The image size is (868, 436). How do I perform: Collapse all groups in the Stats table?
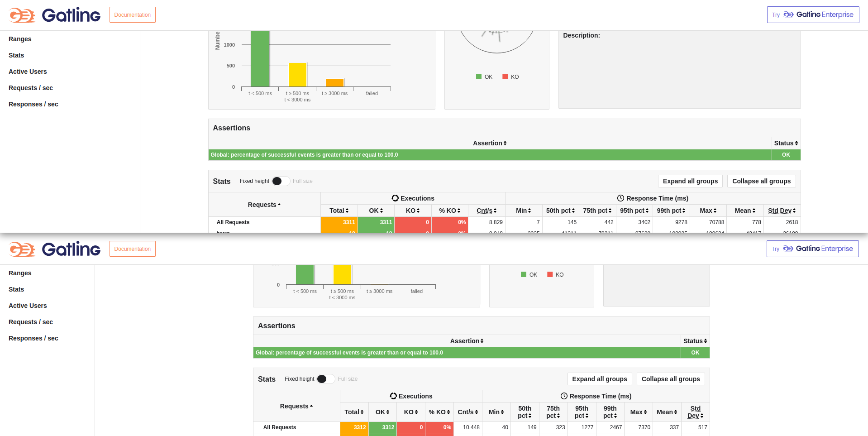click(x=761, y=181)
